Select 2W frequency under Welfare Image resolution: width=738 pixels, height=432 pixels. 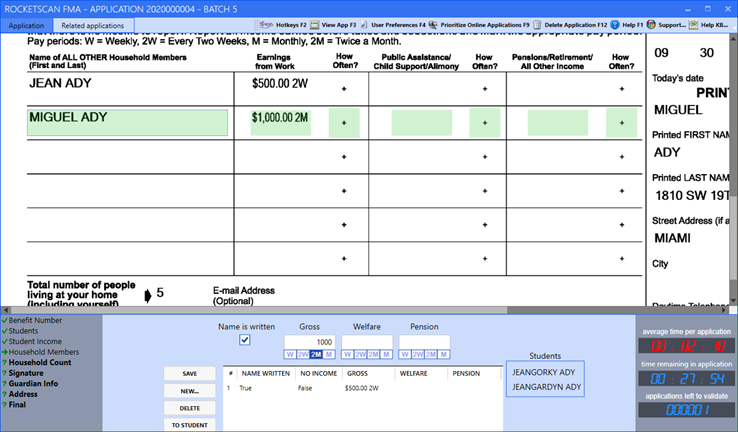(360, 354)
